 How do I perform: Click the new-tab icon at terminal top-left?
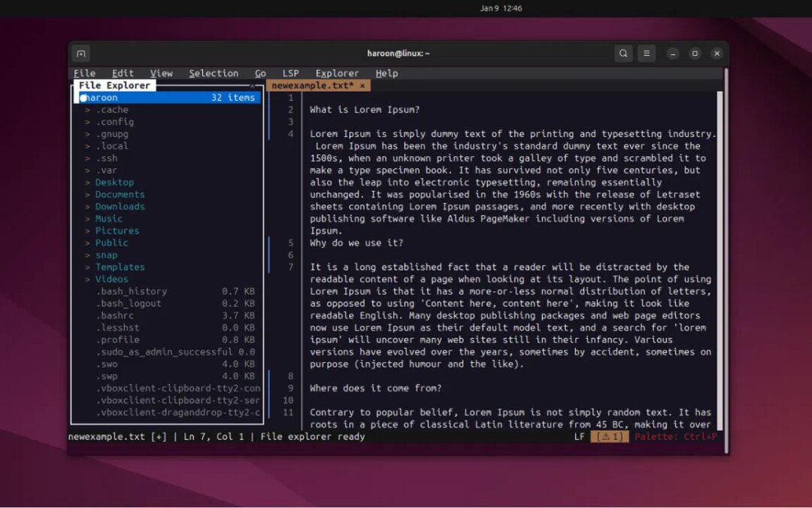tap(80, 53)
